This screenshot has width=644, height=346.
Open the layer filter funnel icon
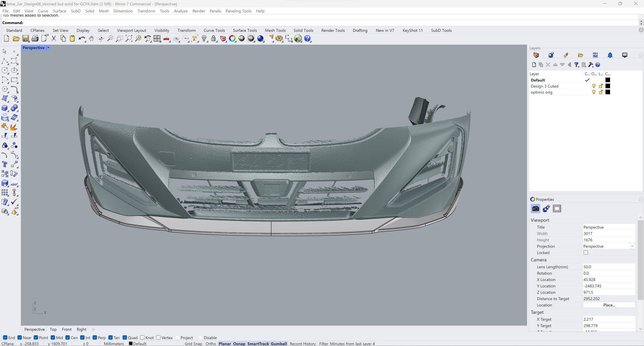[x=576, y=65]
